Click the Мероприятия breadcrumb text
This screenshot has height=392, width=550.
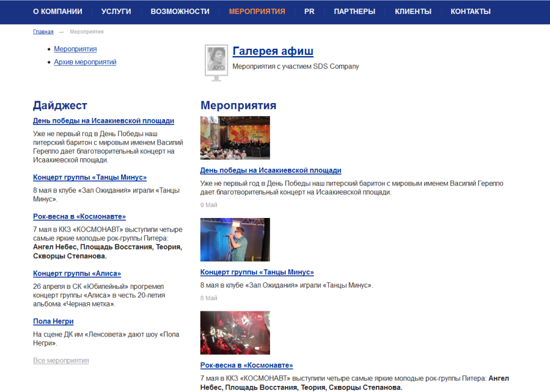[x=87, y=32]
